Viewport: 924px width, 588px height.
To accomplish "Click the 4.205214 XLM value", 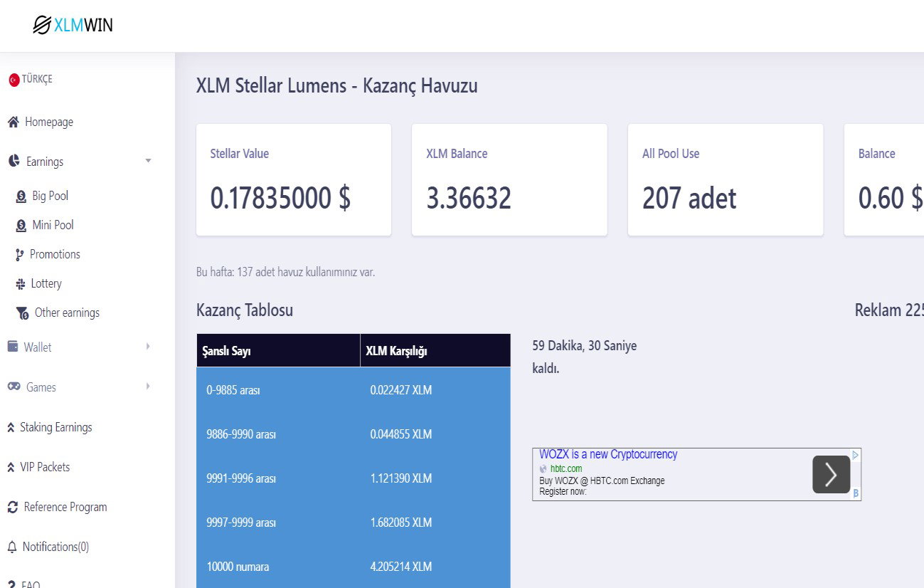I will click(401, 567).
